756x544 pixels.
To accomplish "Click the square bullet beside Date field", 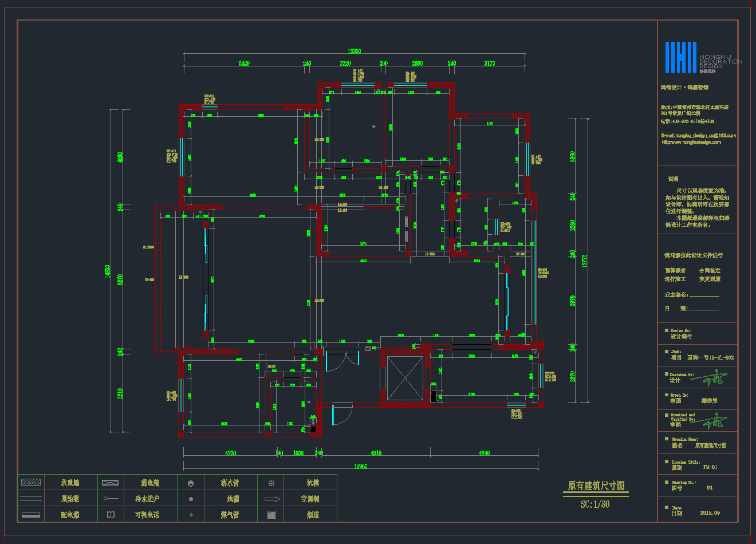I will pos(667,507).
